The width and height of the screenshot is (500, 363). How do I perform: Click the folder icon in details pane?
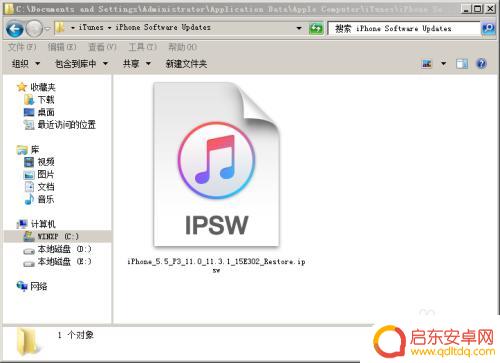point(29,342)
